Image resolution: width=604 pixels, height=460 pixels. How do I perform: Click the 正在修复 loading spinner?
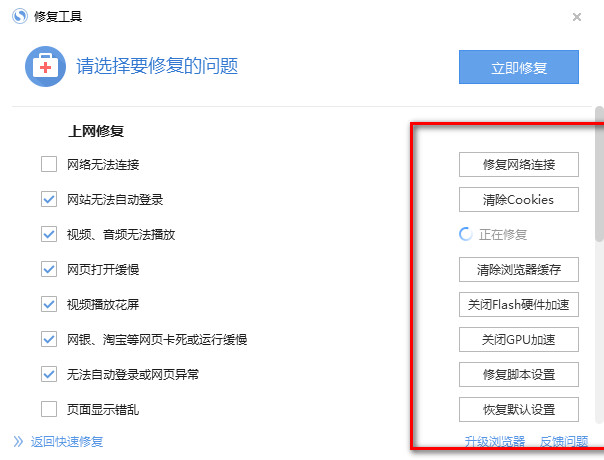(x=466, y=234)
